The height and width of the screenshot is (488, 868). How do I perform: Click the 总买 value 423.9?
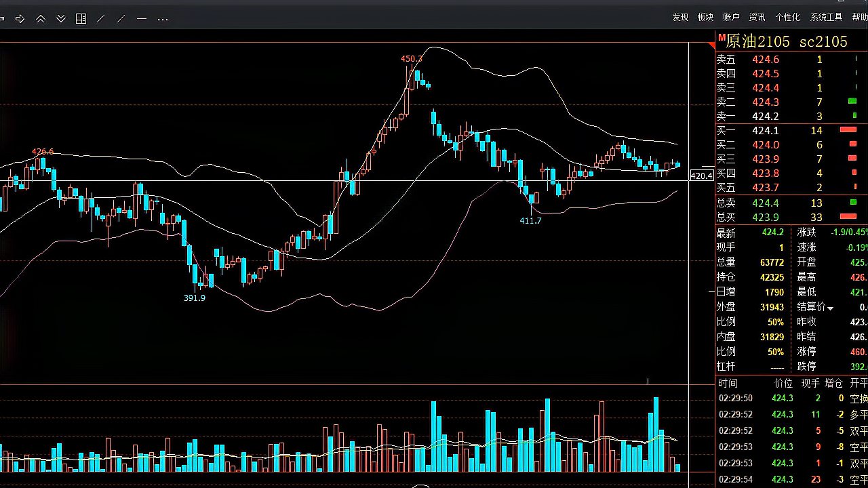[x=766, y=218]
